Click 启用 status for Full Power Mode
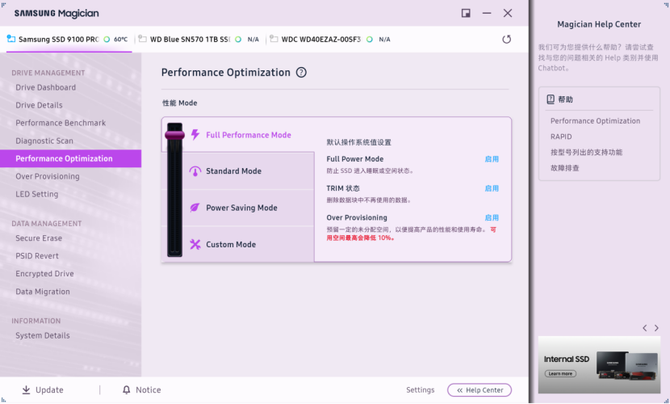670x404 pixels. [x=492, y=159]
